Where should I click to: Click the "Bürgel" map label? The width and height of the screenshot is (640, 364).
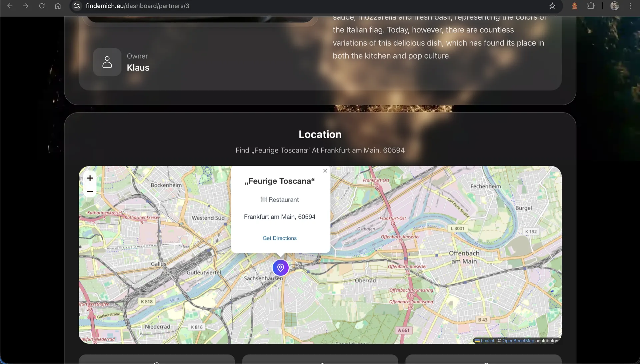(524, 208)
